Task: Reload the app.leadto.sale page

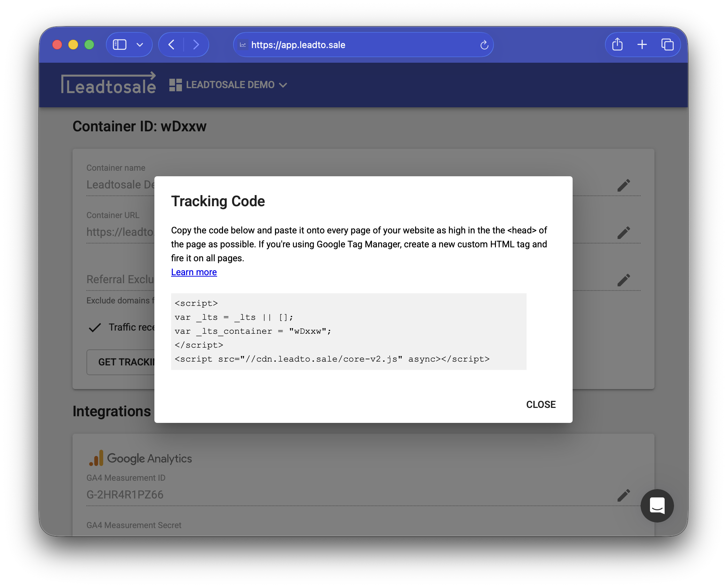Action: 484,45
